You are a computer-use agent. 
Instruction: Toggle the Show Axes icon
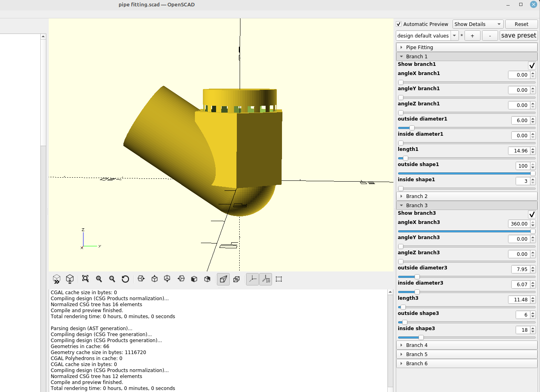pyautogui.click(x=252, y=279)
